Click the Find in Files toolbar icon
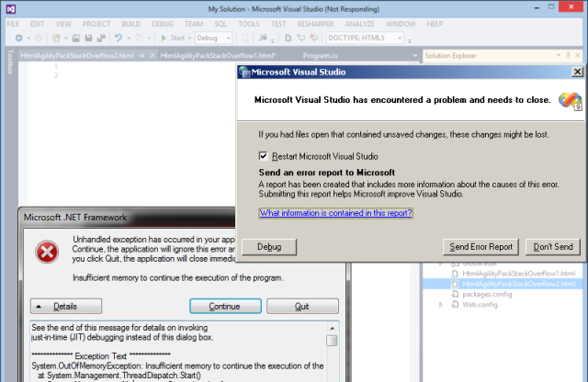The width and height of the screenshot is (588, 382). click(263, 38)
